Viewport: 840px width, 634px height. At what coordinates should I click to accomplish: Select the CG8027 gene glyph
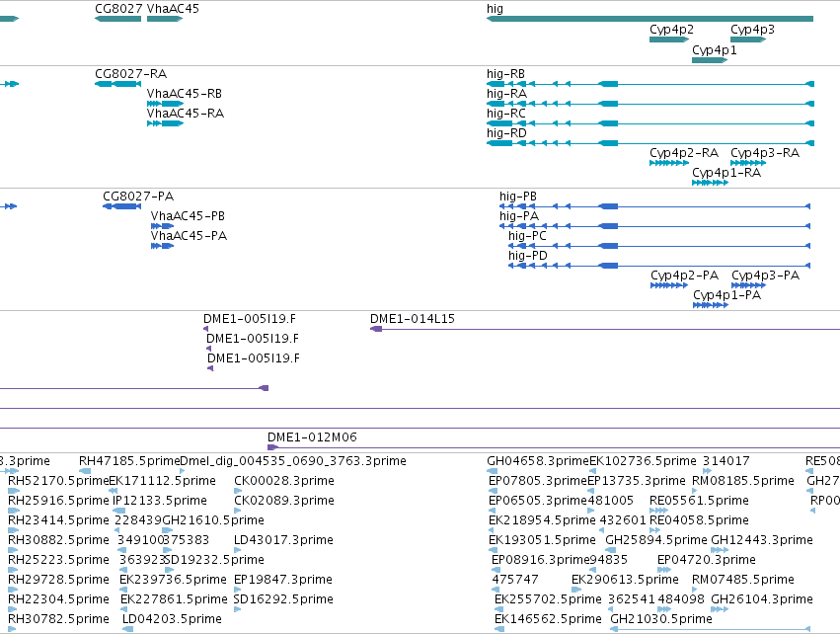[x=117, y=19]
